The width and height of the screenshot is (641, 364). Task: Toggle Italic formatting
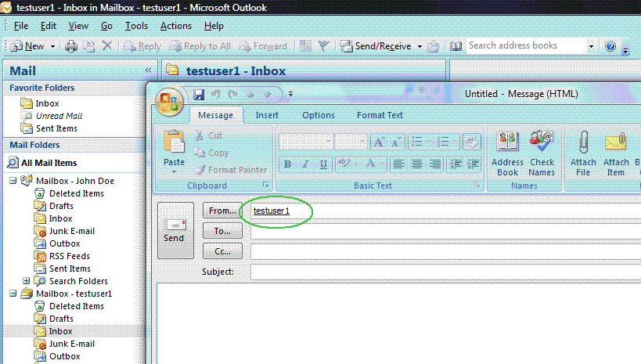point(305,164)
